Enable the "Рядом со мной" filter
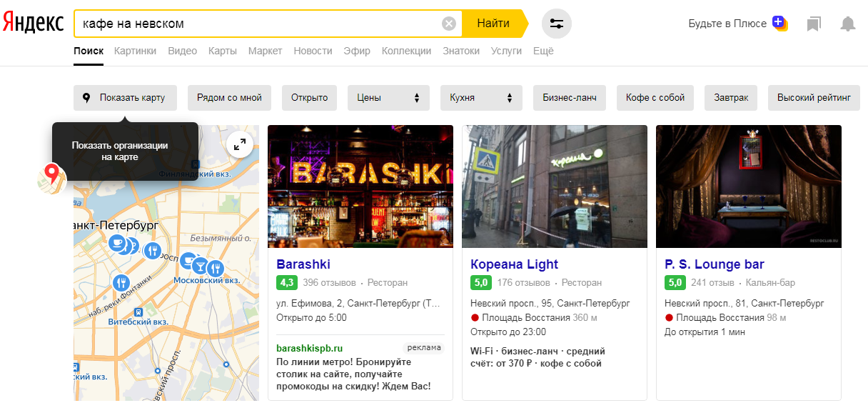Screen dimensions: 868x413 [229, 98]
